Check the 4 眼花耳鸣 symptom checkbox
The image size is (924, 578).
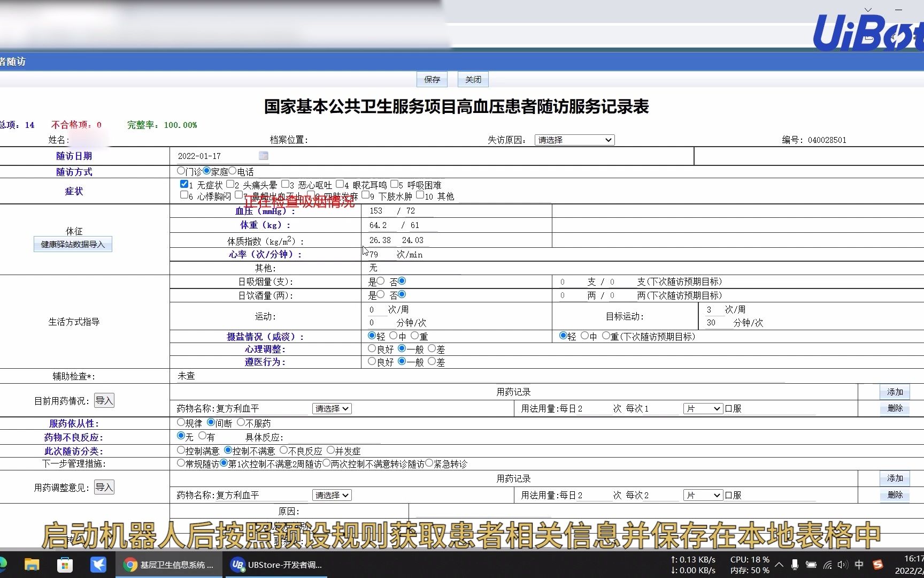pos(340,184)
